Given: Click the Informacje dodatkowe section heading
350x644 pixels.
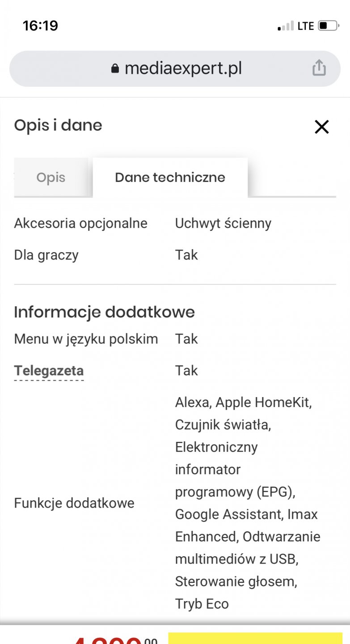Looking at the screenshot, I should coord(104,312).
